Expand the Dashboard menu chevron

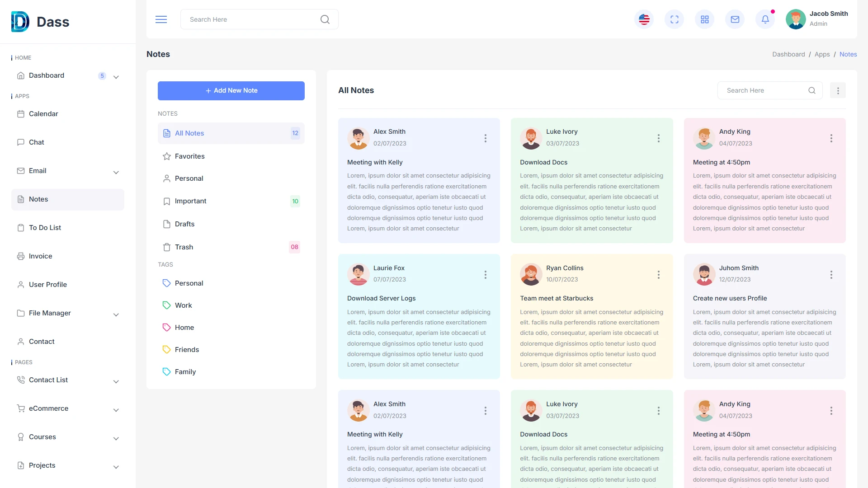(116, 77)
